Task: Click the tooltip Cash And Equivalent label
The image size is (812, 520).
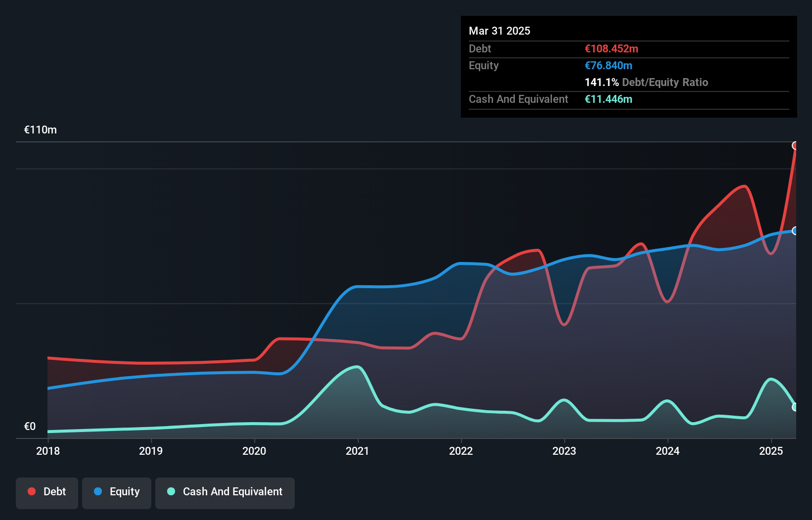Action: (x=518, y=99)
